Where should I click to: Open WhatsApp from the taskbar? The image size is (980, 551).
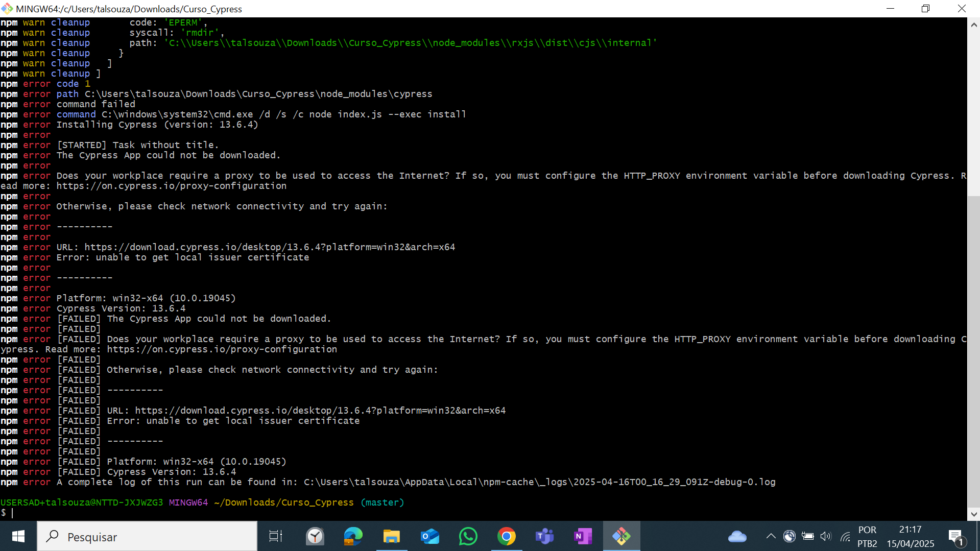click(468, 536)
